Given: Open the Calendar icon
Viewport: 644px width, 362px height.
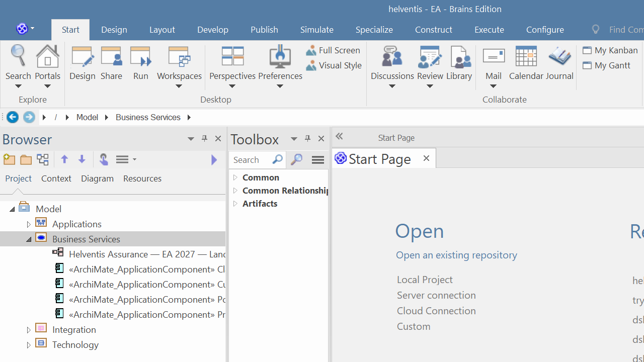Looking at the screenshot, I should pos(526,63).
